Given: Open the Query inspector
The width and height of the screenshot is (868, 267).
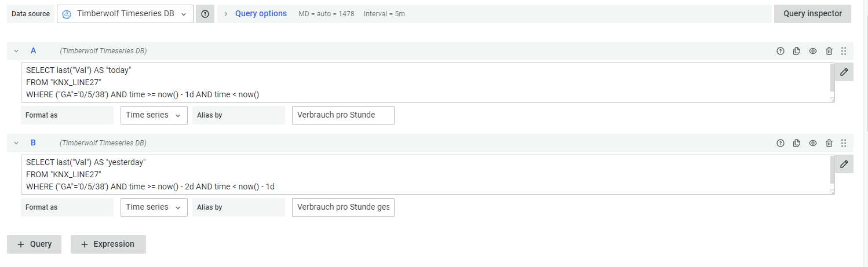Looking at the screenshot, I should [812, 14].
